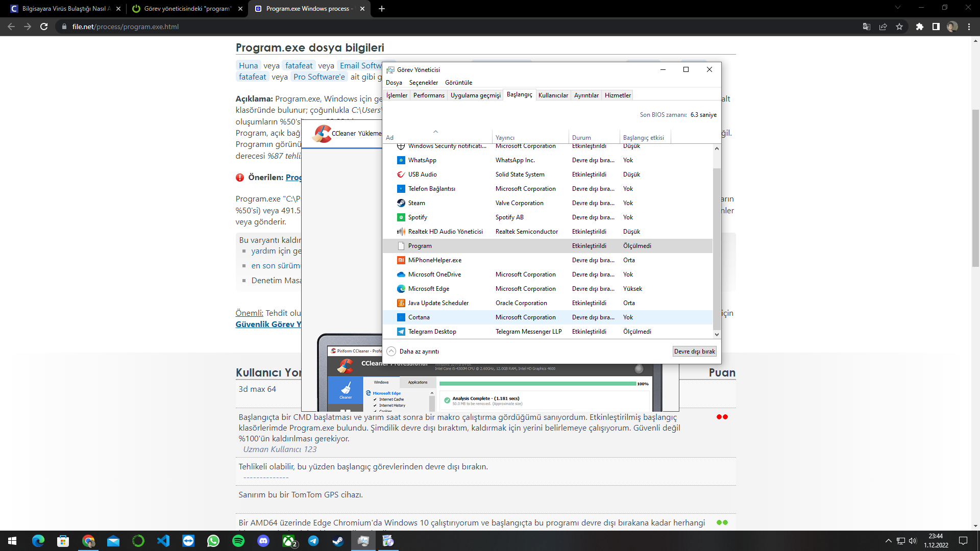Switch to the Performans tab
980x551 pixels.
pyautogui.click(x=429, y=95)
